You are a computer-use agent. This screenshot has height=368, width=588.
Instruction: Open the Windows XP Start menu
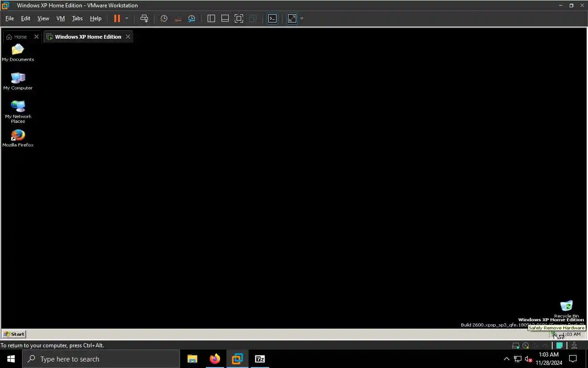(x=14, y=334)
